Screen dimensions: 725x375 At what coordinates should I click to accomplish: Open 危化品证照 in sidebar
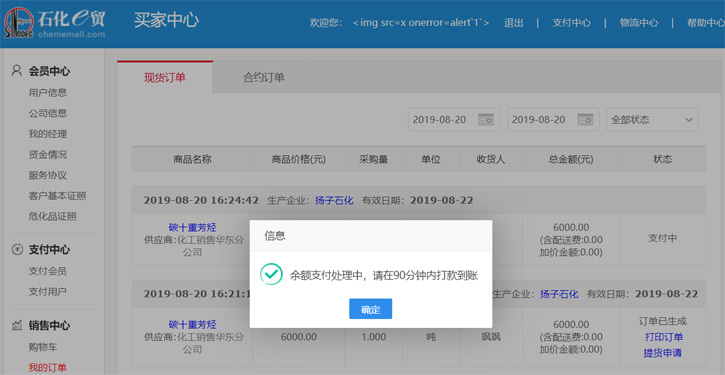pos(53,216)
